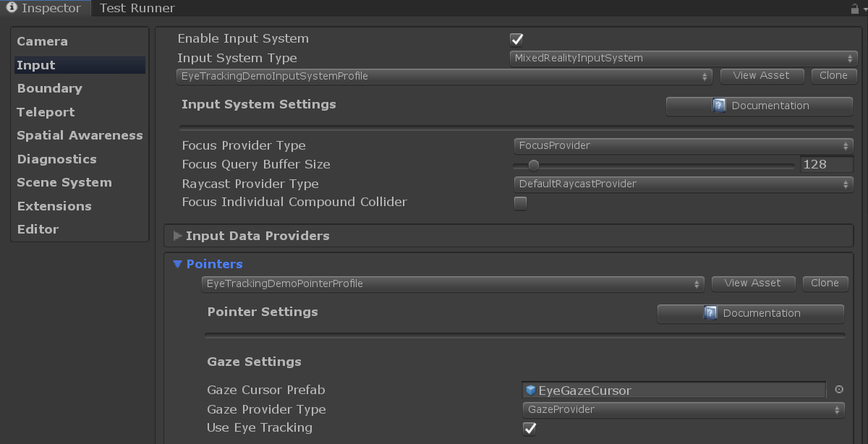Image resolution: width=868 pixels, height=444 pixels.
Task: Disable the Enable Input System checkbox
Action: point(516,39)
